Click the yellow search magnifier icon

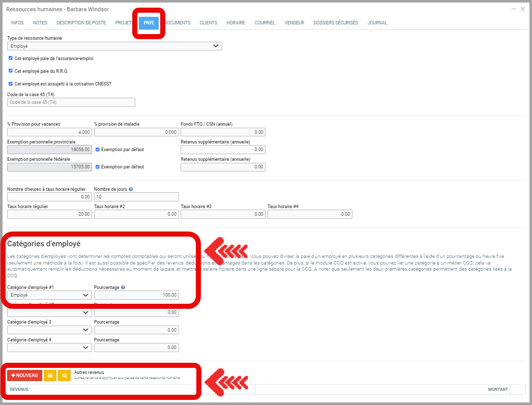pos(64,375)
